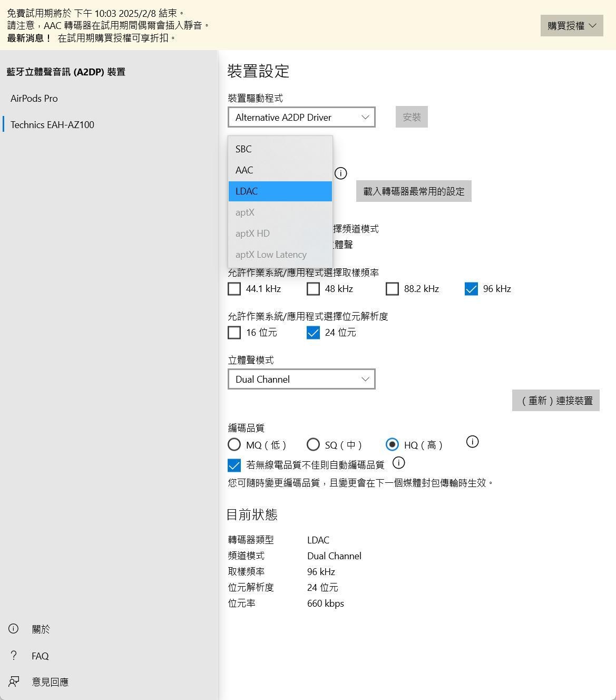Uncheck the 24 位元 bit depth checkbox
This screenshot has width=616, height=700.
point(313,333)
